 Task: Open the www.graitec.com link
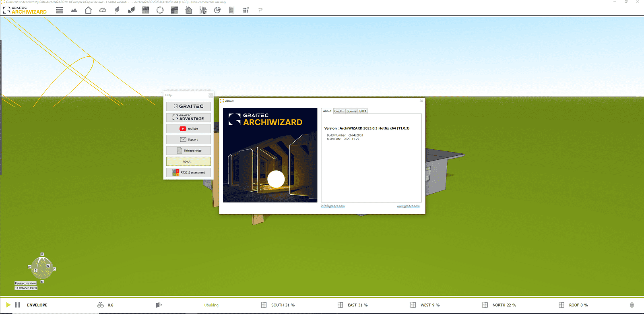(408, 206)
